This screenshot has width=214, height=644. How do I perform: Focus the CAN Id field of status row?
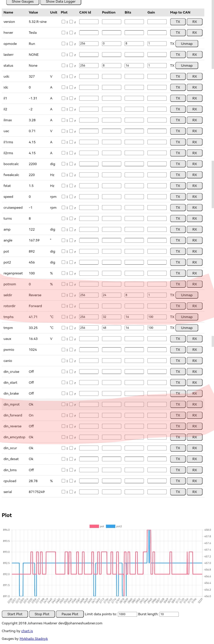89,66
